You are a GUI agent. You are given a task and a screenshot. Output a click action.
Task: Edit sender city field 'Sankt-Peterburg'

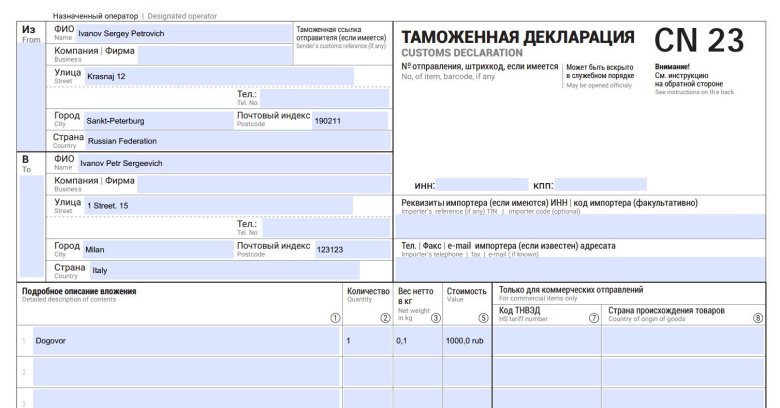(x=157, y=120)
